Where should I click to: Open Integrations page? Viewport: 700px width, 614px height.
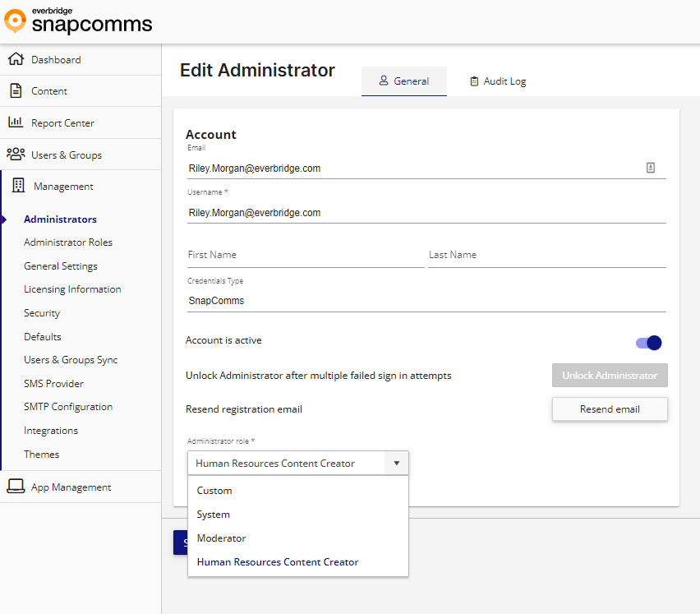point(51,431)
